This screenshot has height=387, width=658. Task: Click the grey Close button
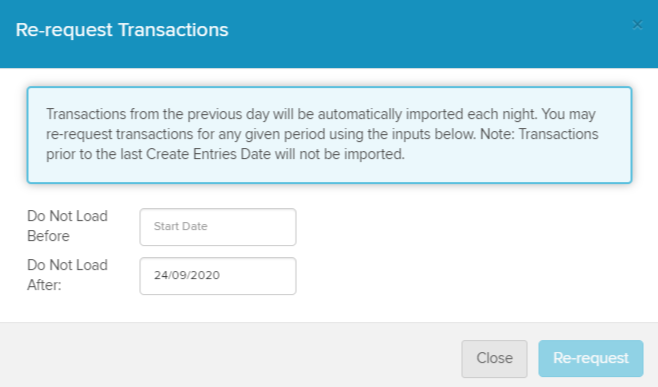click(494, 358)
